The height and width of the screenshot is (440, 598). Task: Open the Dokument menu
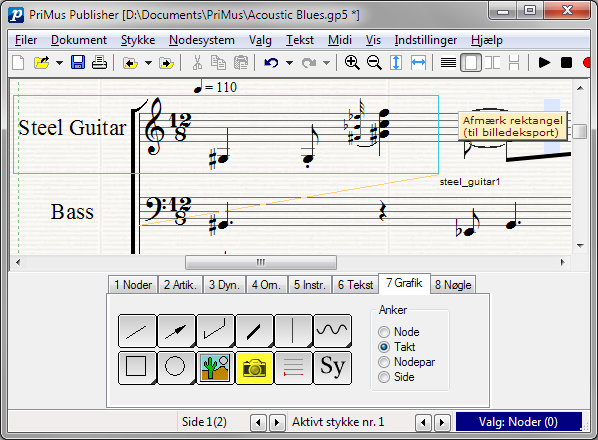[x=79, y=40]
